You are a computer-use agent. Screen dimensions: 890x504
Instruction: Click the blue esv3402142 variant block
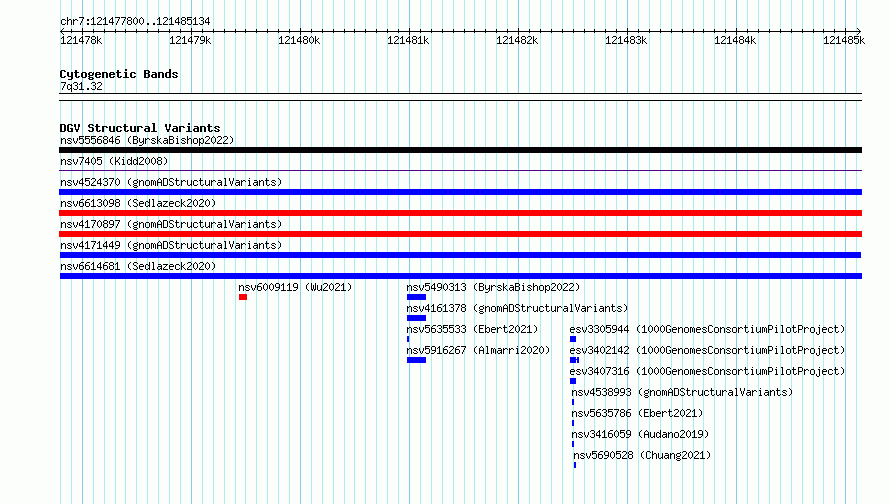[574, 360]
